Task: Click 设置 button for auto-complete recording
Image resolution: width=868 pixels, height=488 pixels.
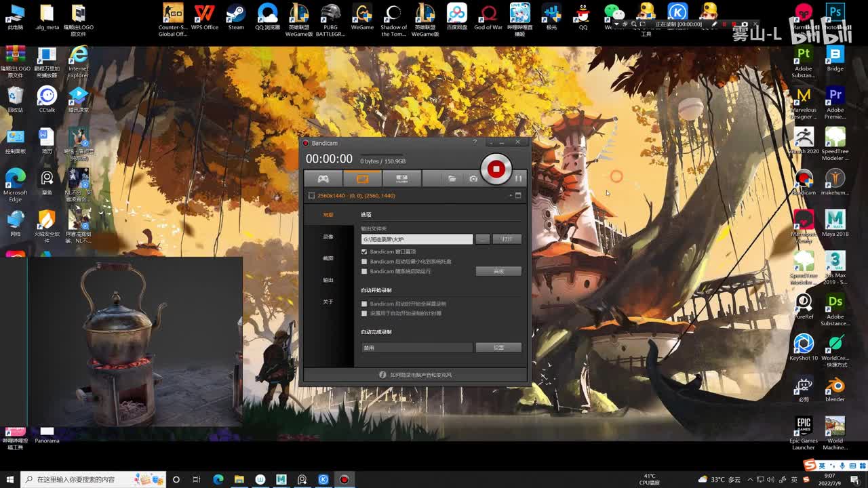Action: click(x=498, y=348)
